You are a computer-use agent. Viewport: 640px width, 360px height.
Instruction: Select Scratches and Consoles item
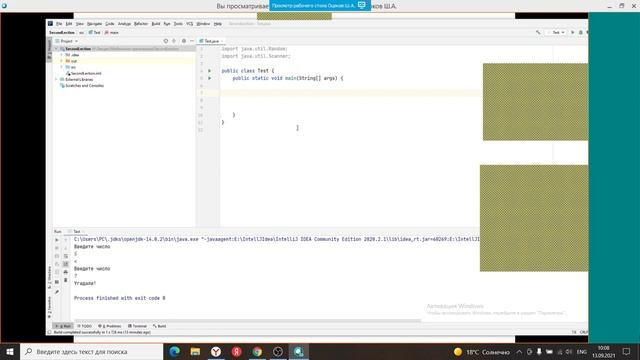point(82,86)
